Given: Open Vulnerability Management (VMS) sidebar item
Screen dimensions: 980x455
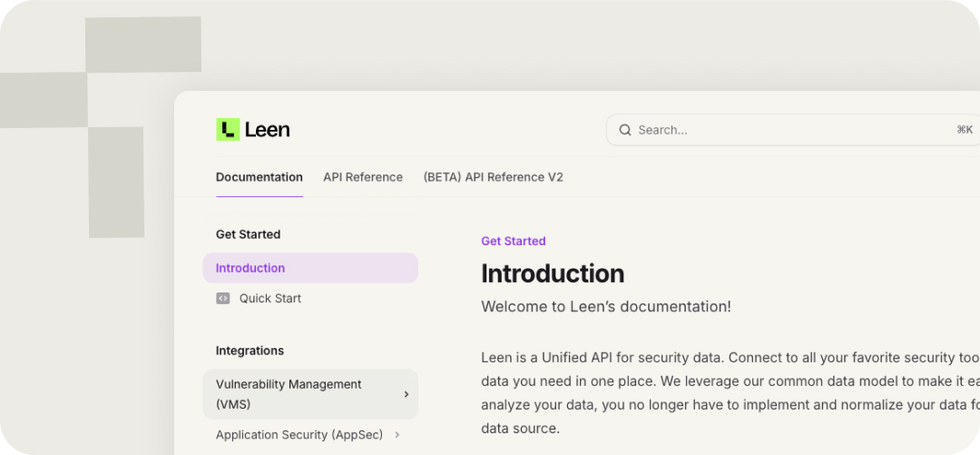Looking at the screenshot, I should pos(310,394).
